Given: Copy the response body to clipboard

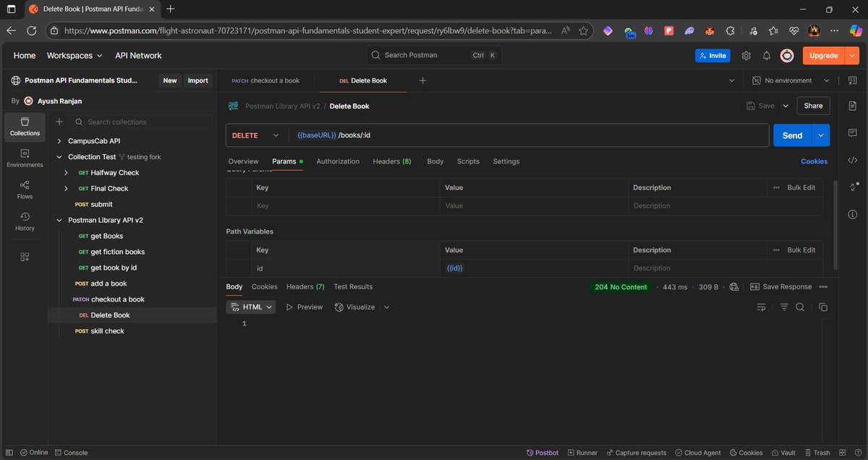Looking at the screenshot, I should (823, 307).
